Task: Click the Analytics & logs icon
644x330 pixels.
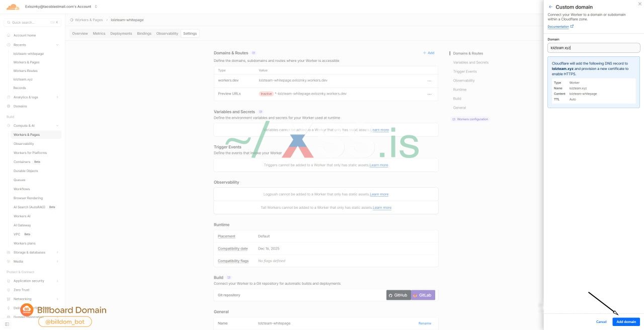Action: pos(9,97)
